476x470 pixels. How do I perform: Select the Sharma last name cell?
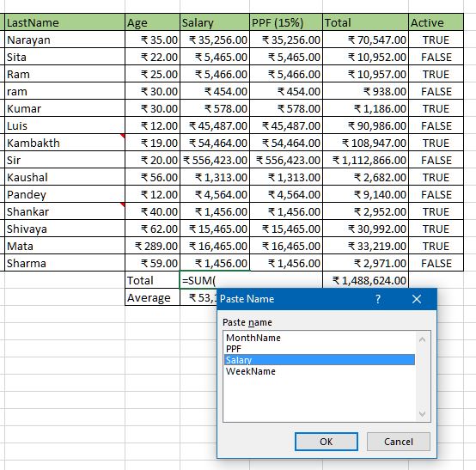[x=64, y=263]
